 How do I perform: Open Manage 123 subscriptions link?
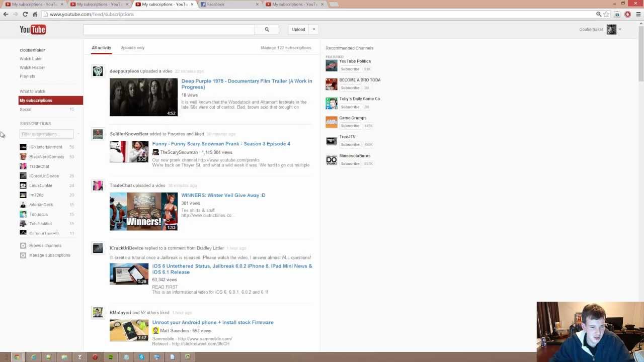[286, 48]
